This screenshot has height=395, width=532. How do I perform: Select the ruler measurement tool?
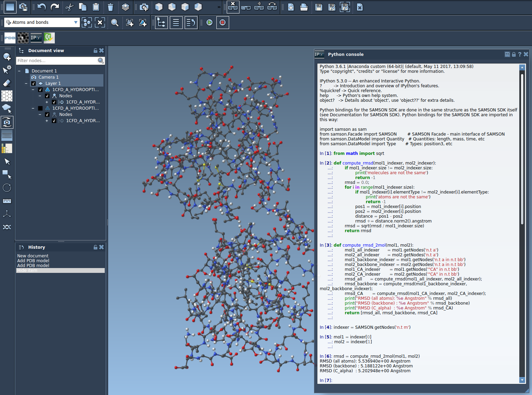7,201
